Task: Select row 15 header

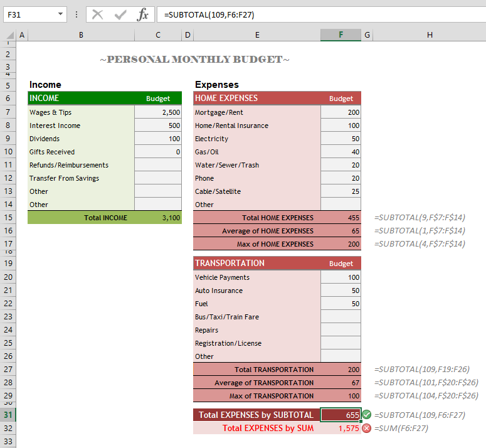Action: click(x=8, y=217)
